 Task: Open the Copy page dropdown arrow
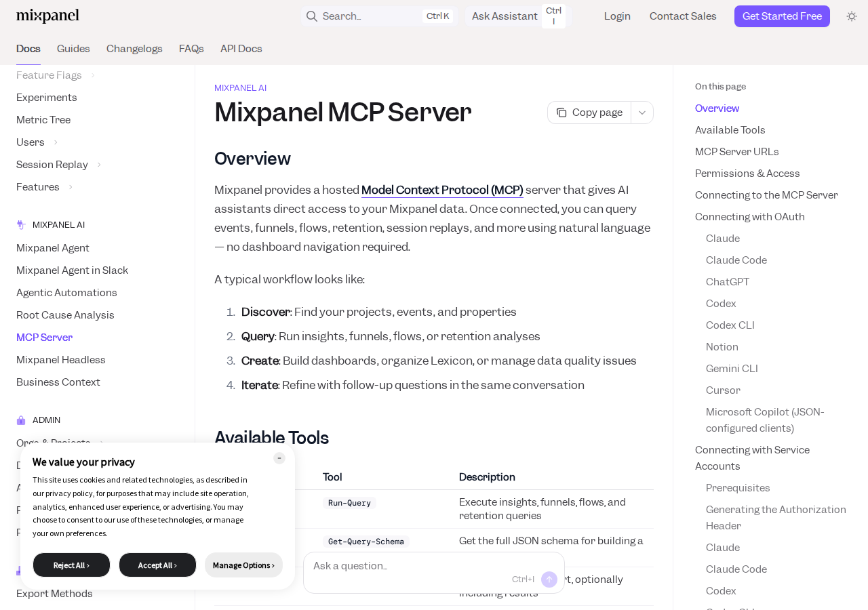tap(642, 113)
